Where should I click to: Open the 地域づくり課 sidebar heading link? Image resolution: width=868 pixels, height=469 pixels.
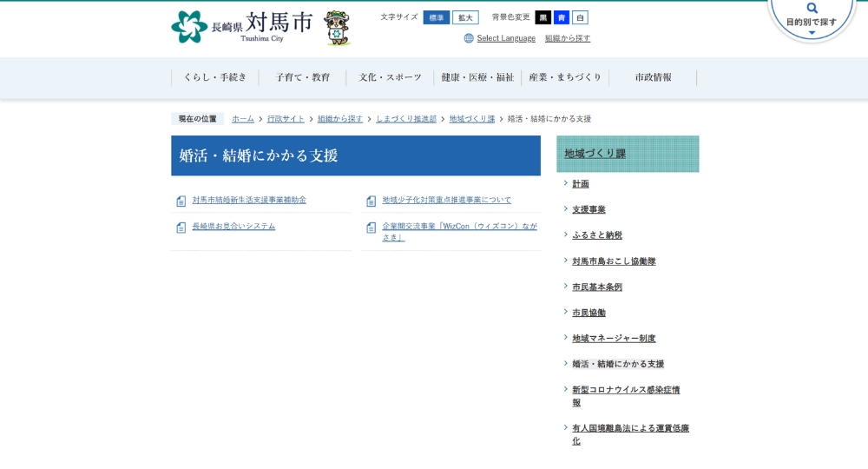click(595, 154)
